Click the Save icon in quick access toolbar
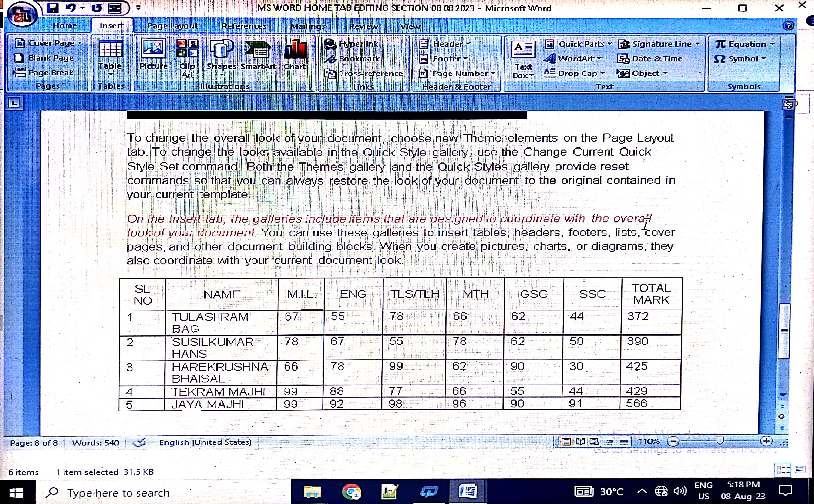Viewport: 814px width, 504px height. coord(52,8)
